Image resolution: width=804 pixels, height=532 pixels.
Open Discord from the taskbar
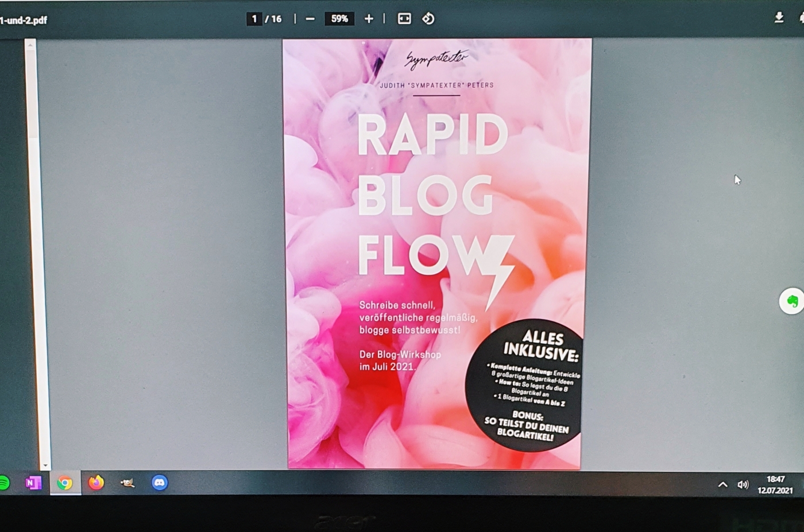click(160, 483)
